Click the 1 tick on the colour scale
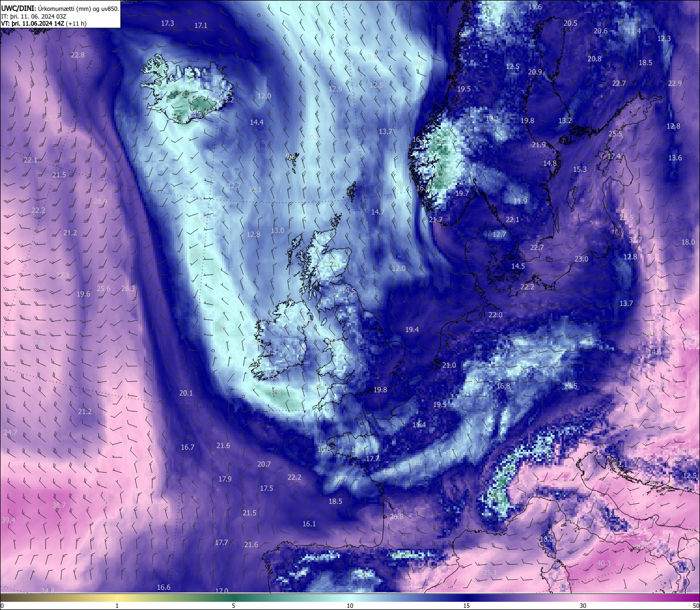The height and width of the screenshot is (610, 700). coord(117,606)
